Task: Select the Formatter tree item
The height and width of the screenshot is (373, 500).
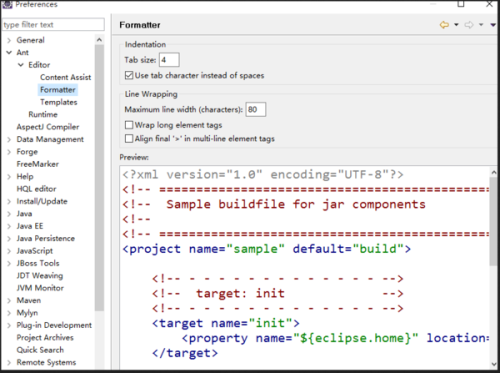Action: [x=58, y=90]
